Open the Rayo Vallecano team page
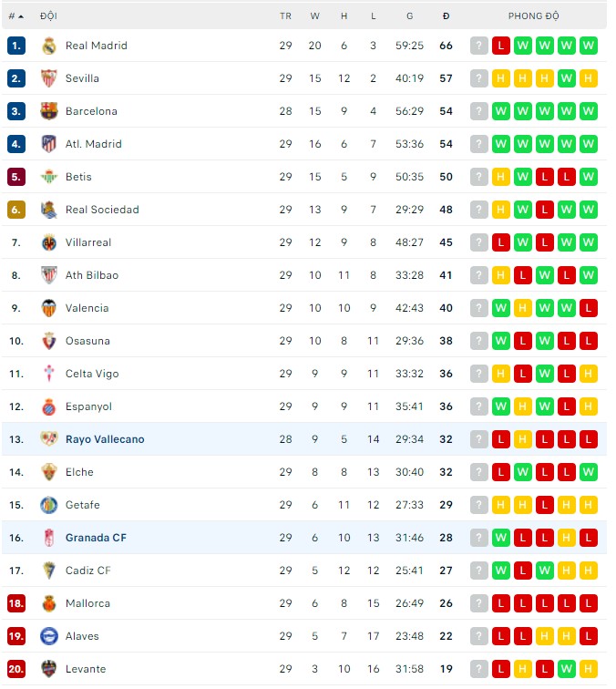The width and height of the screenshot is (616, 689). pos(105,439)
